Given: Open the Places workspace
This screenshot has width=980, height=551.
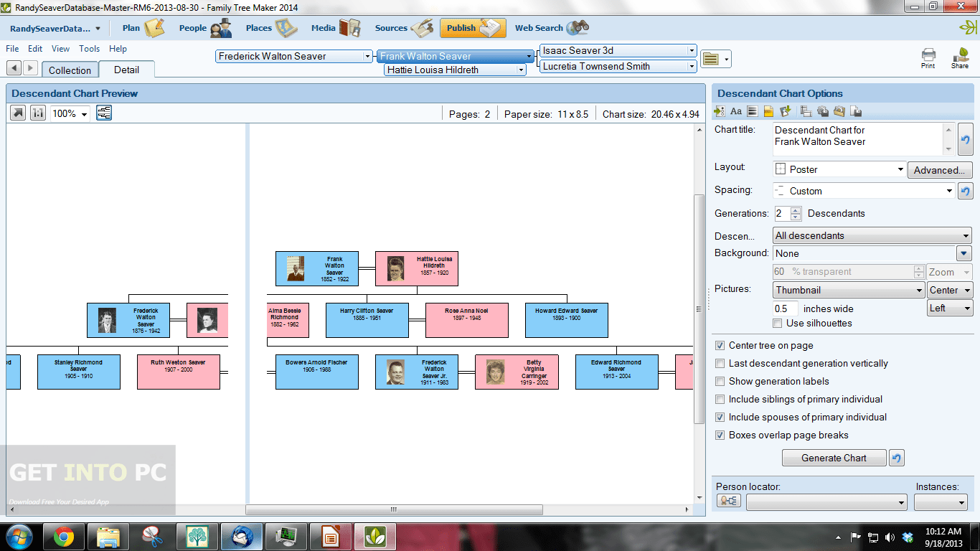Looking at the screenshot, I should pos(271,28).
